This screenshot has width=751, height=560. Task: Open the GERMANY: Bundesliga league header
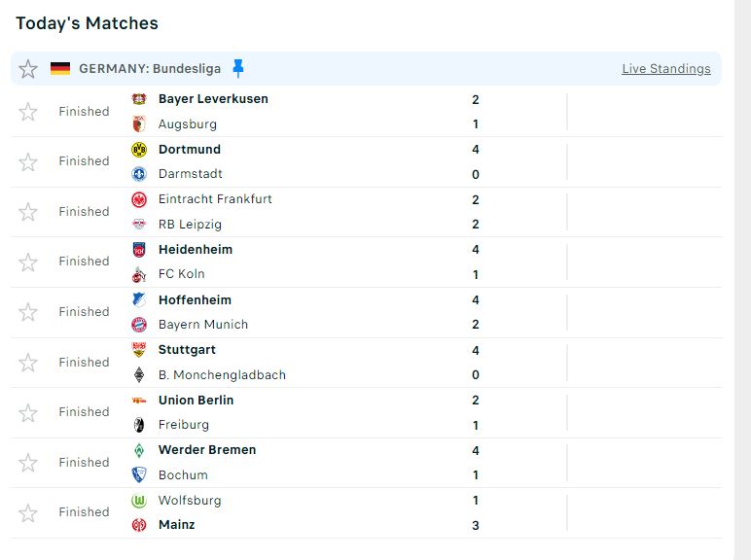click(150, 69)
